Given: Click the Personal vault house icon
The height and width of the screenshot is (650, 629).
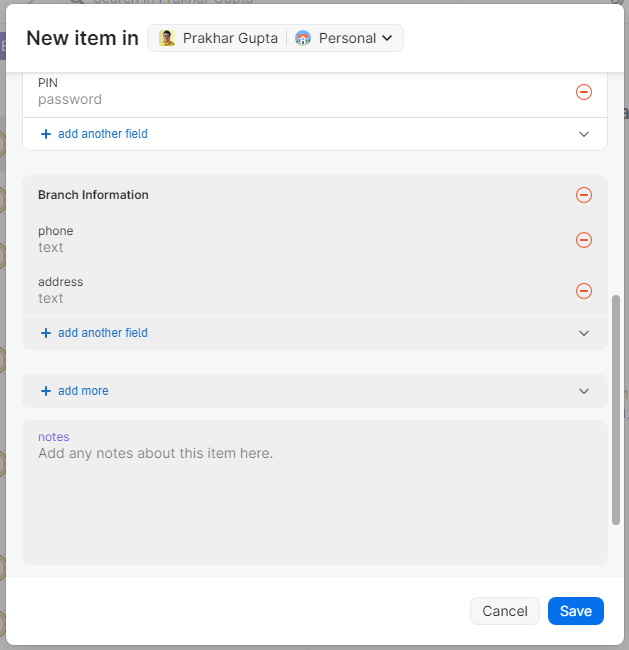Looking at the screenshot, I should 303,38.
